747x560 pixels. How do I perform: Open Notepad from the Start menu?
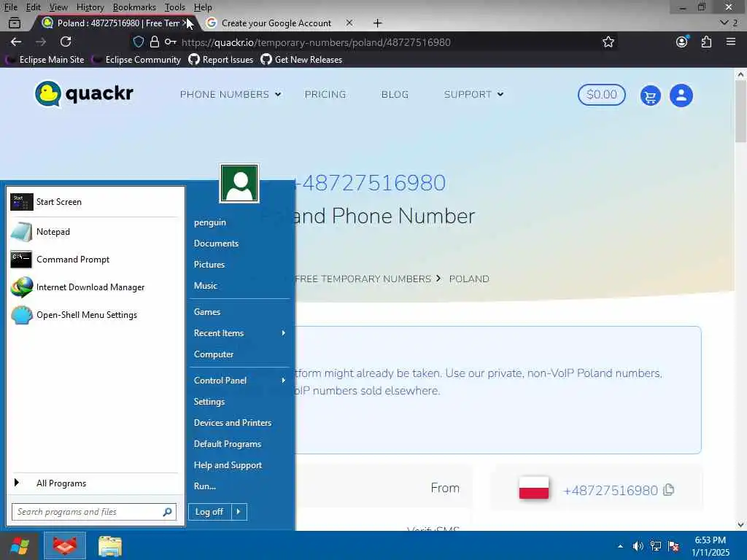[x=94, y=232]
